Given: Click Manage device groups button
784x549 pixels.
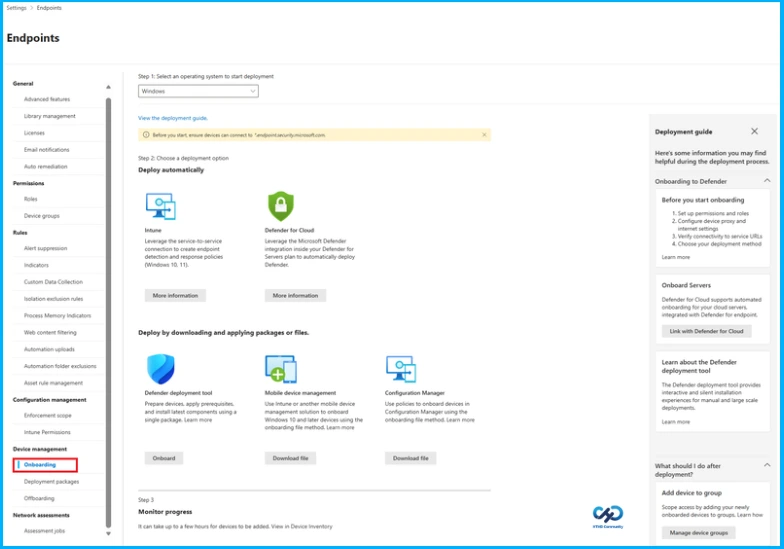Looking at the screenshot, I should (x=698, y=533).
